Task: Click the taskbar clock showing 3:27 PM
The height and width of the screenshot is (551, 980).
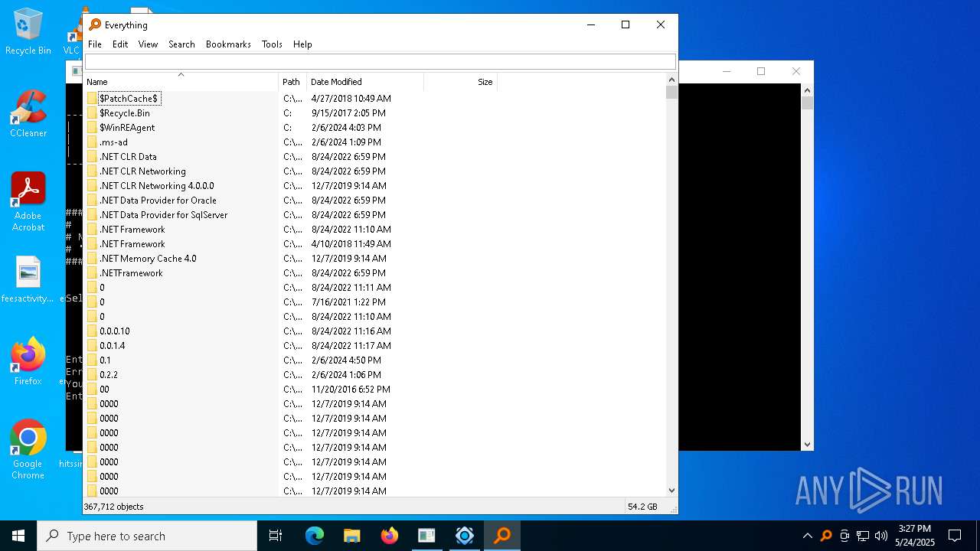Action: click(x=915, y=536)
